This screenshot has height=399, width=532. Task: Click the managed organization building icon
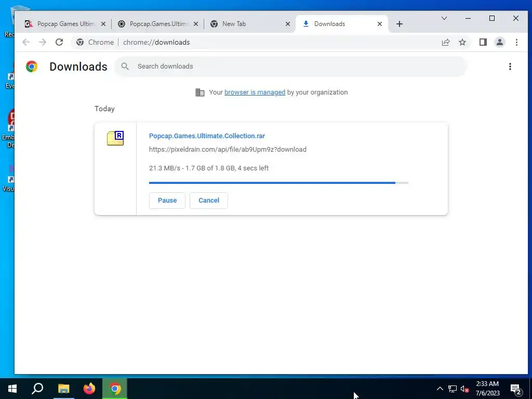(200, 92)
